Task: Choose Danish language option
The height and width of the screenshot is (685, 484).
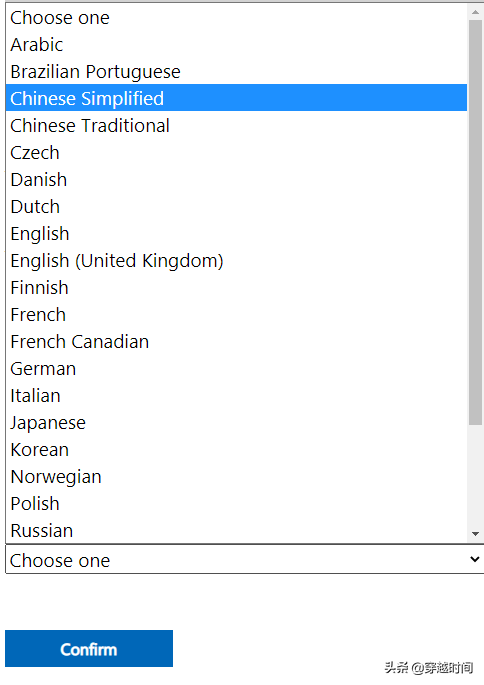Action: tap(236, 180)
